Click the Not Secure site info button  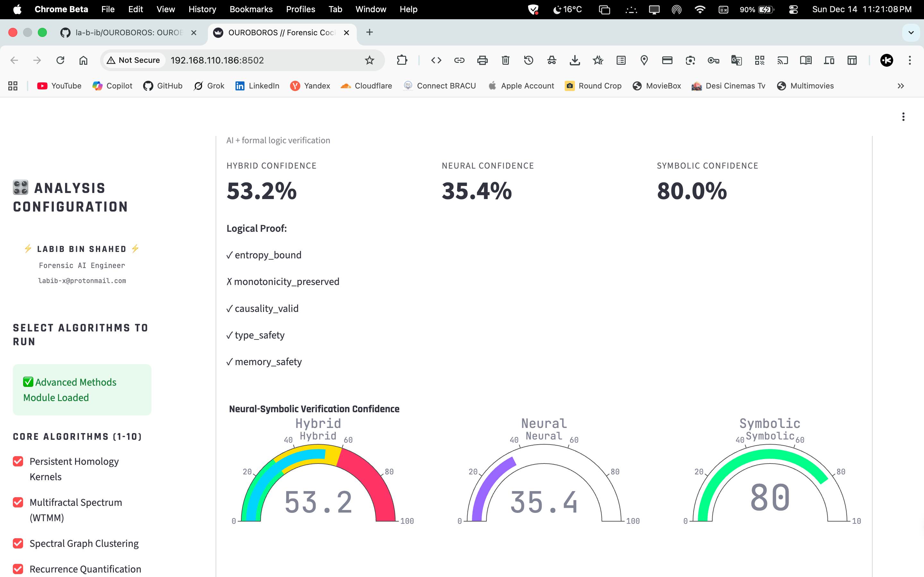coord(134,60)
